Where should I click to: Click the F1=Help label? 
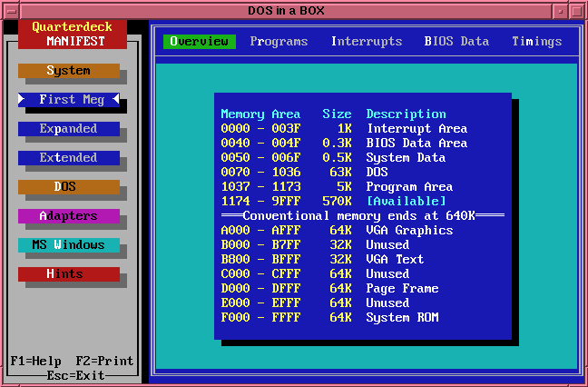pyautogui.click(x=35, y=361)
